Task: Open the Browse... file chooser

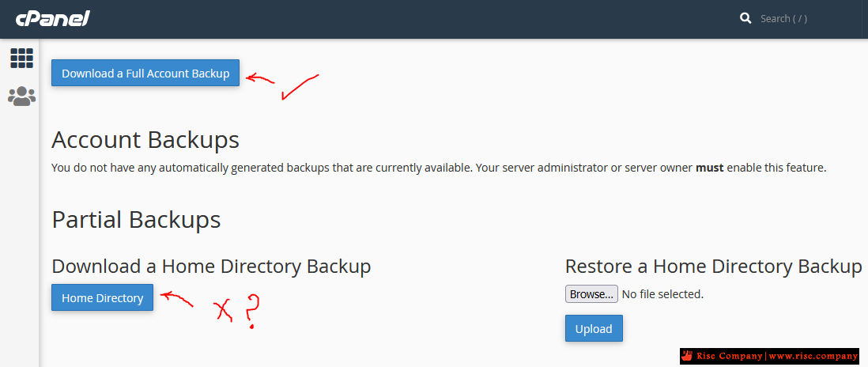Action: 591,294
